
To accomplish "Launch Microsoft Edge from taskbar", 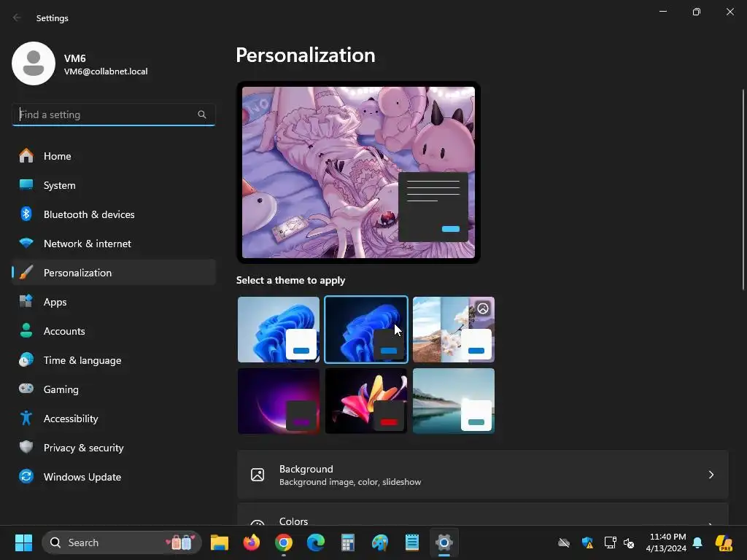I will pos(315,542).
